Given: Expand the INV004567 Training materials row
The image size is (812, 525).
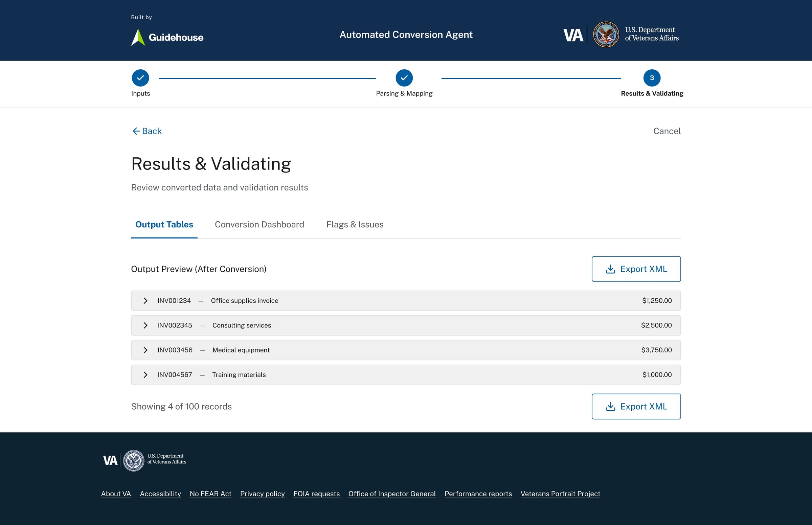Looking at the screenshot, I should click(145, 375).
